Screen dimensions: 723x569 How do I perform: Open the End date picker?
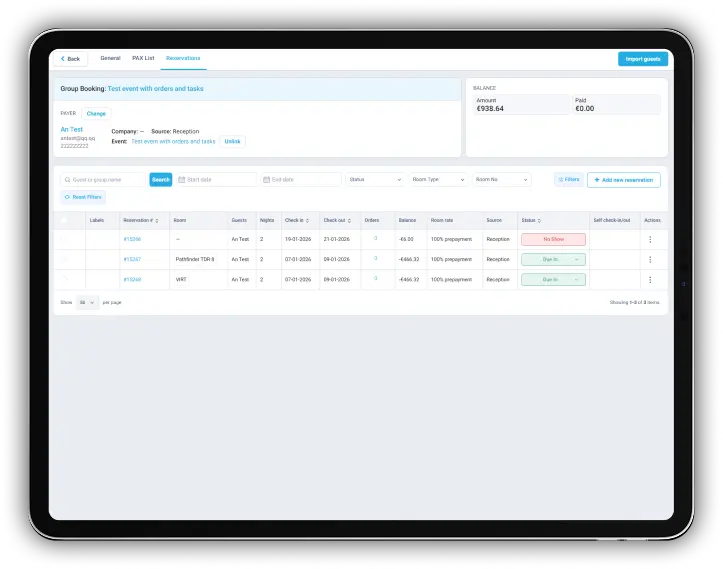301,180
